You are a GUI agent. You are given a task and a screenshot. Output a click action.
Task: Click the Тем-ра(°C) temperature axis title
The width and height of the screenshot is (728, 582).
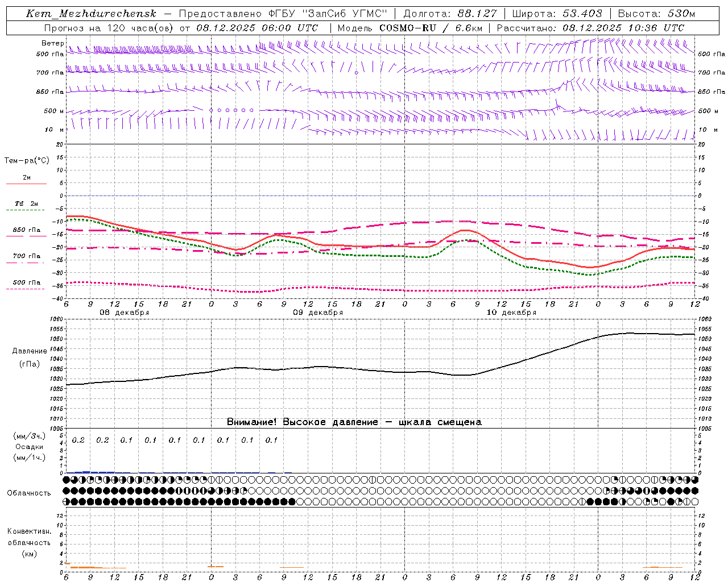(27, 161)
